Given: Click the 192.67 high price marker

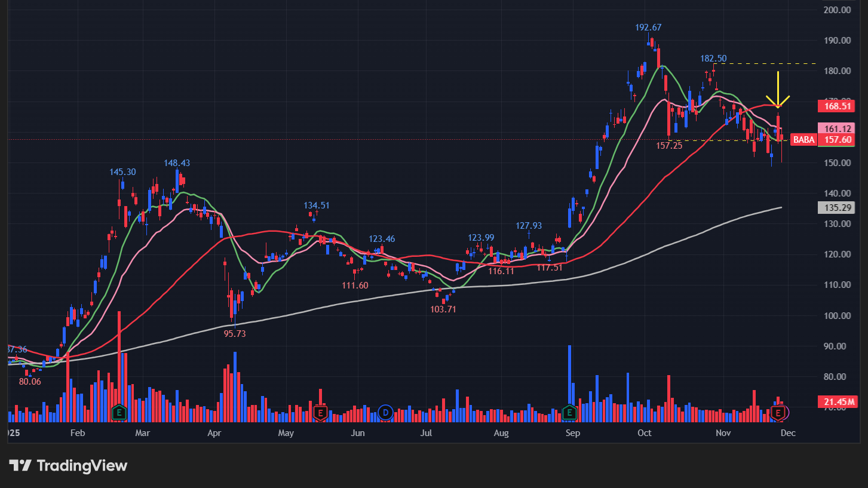Looking at the screenshot, I should [648, 27].
